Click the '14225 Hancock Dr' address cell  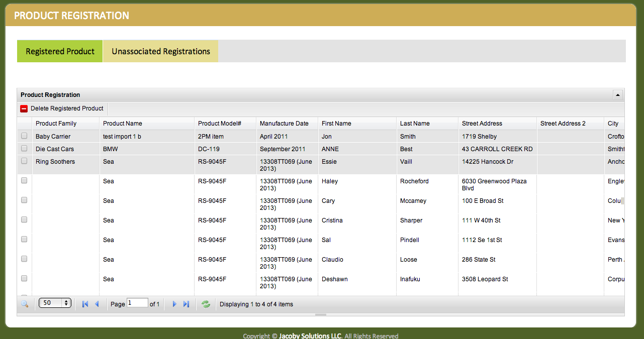tap(498, 165)
